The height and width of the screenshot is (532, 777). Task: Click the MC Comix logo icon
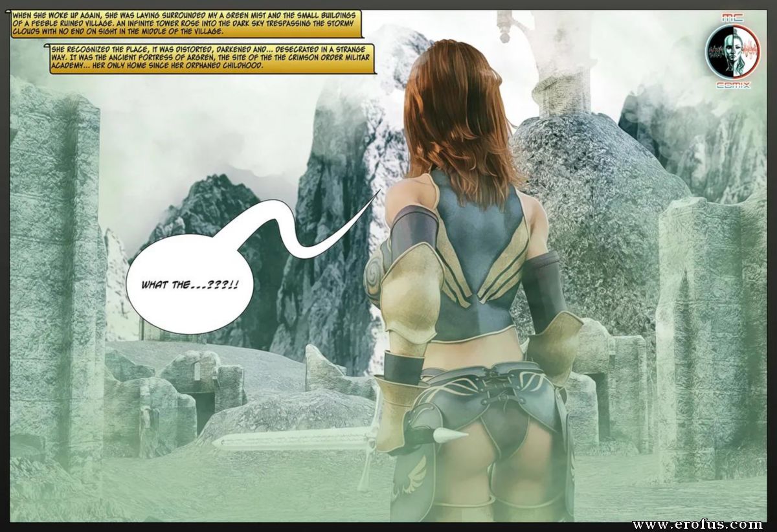coord(733,51)
